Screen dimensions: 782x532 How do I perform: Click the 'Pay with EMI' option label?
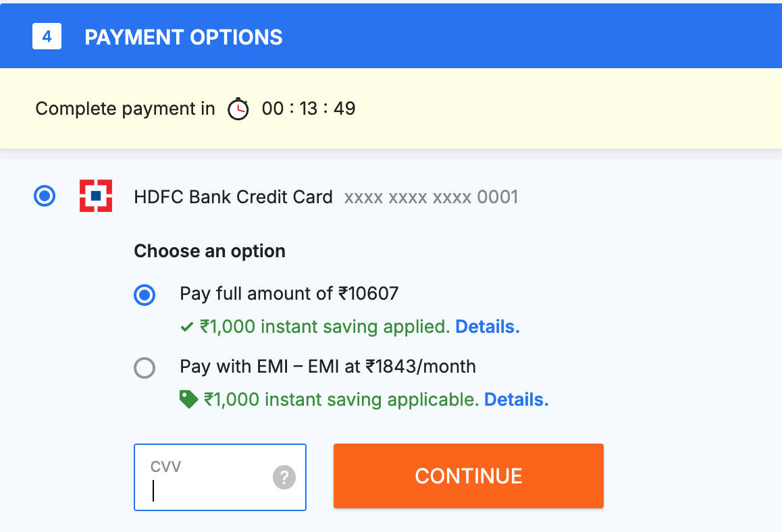[x=328, y=367]
